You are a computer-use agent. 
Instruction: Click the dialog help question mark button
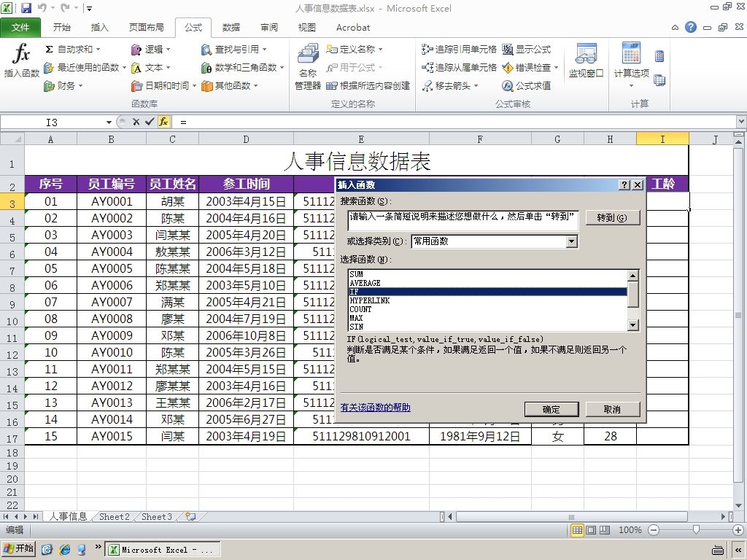coord(624,184)
